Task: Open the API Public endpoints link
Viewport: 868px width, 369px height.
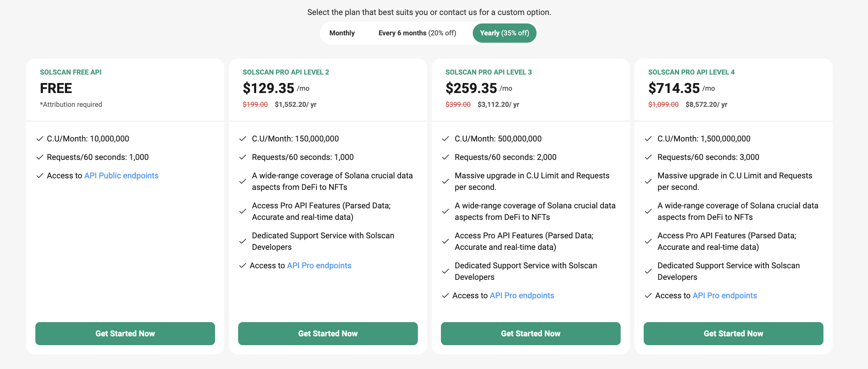Action: 121,176
